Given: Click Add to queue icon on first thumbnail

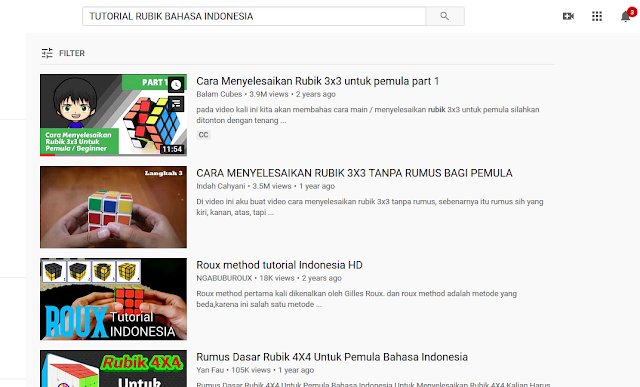Looking at the screenshot, I should click(176, 104).
